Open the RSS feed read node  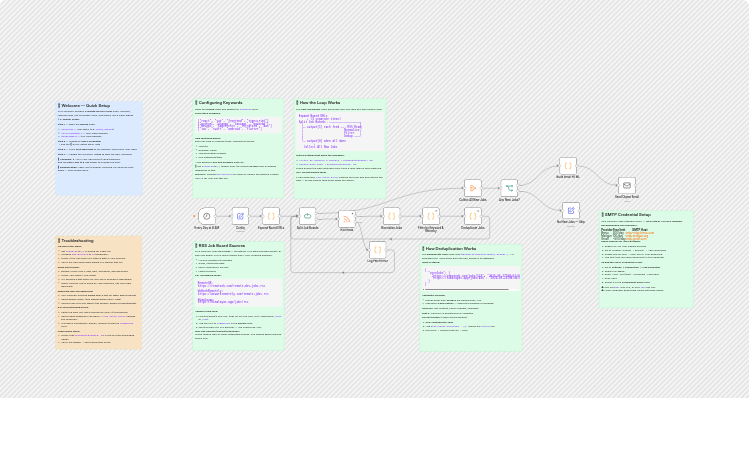pos(347,219)
